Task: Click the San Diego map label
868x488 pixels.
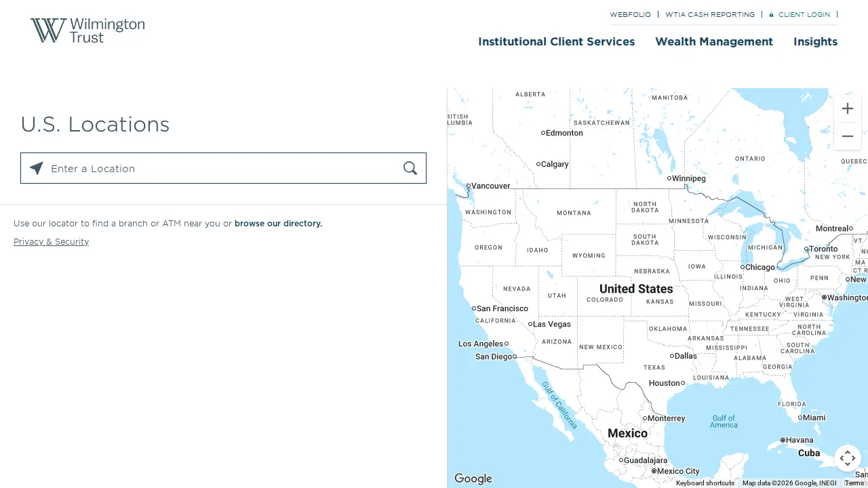Action: pyautogui.click(x=494, y=357)
